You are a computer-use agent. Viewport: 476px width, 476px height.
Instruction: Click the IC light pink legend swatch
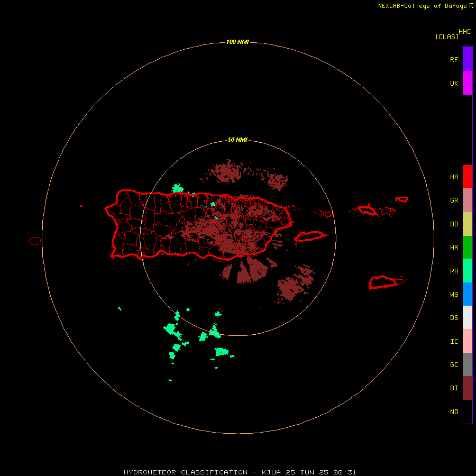click(467, 341)
